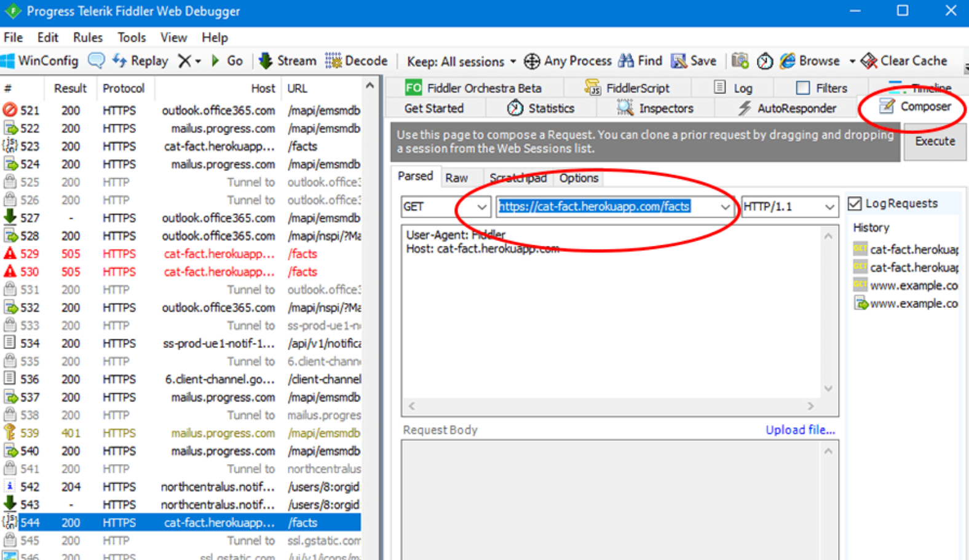Image resolution: width=969 pixels, height=560 pixels.
Task: Open the FiddlerScript tab
Action: 627,88
